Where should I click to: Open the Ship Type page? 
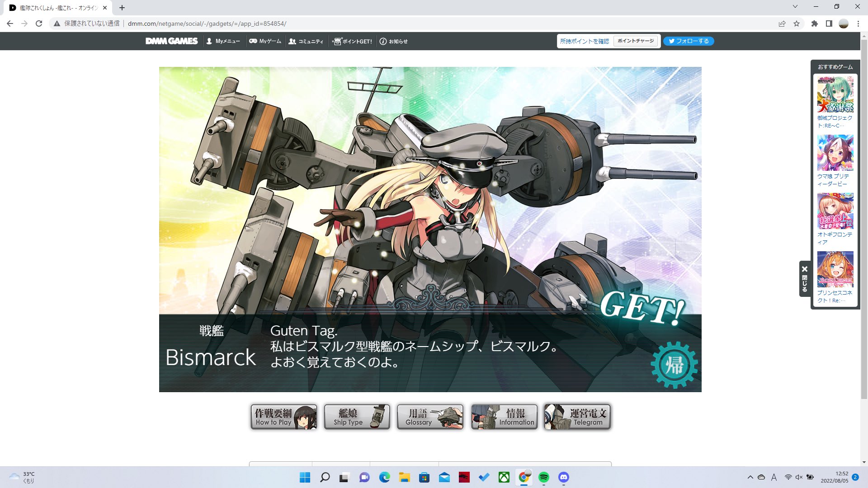point(357,417)
